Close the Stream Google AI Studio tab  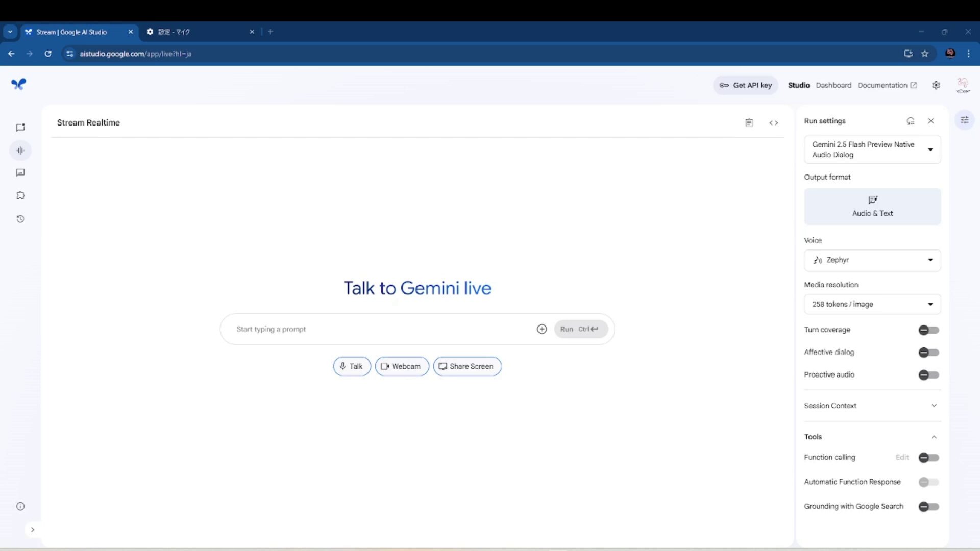(x=131, y=32)
